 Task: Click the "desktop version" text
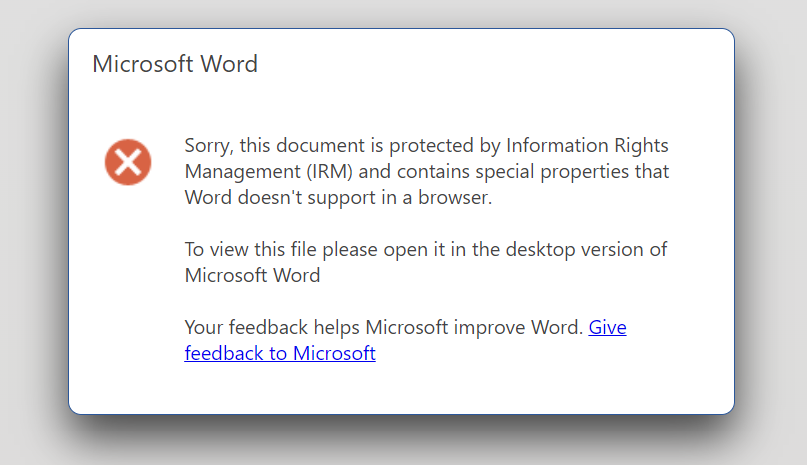tap(576, 249)
